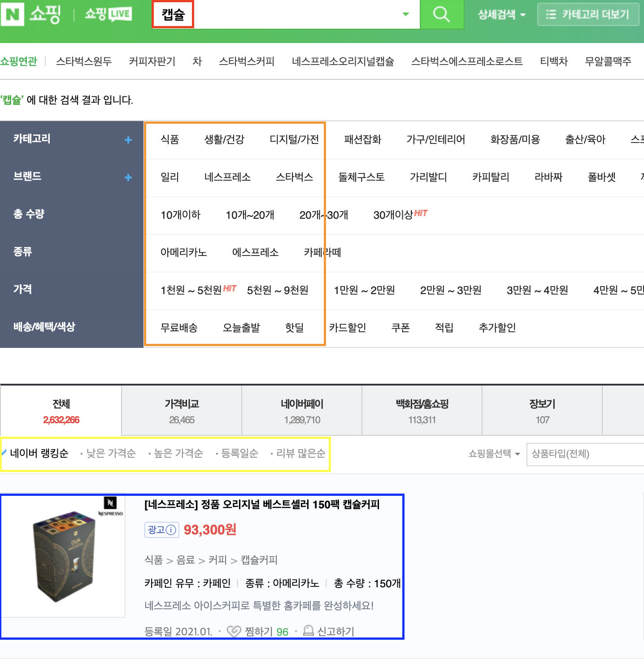Switch to 백화점/홈쇼핑 tab
This screenshot has width=644, height=659.
422,411
